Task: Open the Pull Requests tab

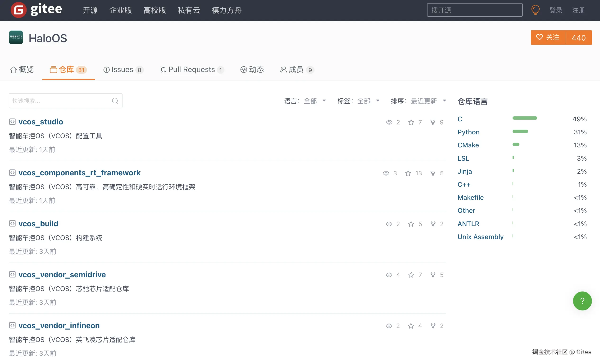Action: 191,70
